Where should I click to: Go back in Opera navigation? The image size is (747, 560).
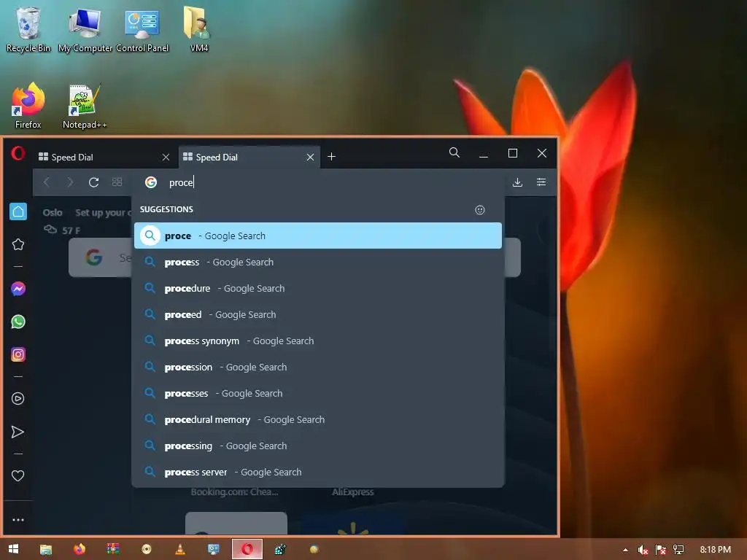tap(47, 182)
